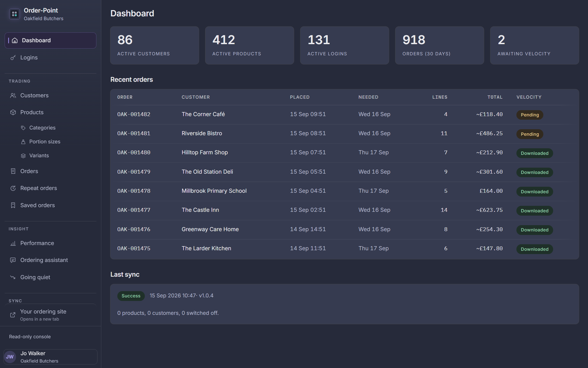Click Downloaded badge for Hilltop Farm Shop
The image size is (588, 368).
[x=535, y=153]
